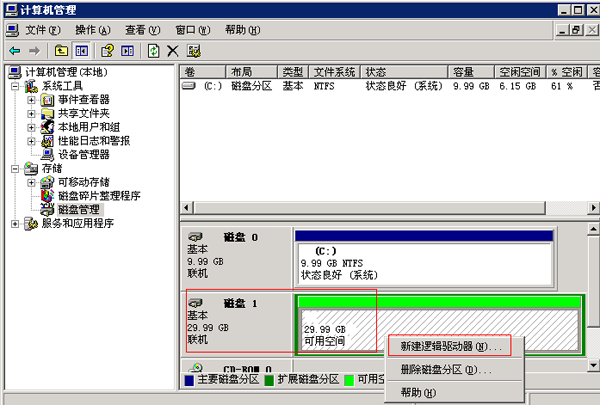Click the Up one level toolbar icon
600x405 pixels.
(x=62, y=50)
